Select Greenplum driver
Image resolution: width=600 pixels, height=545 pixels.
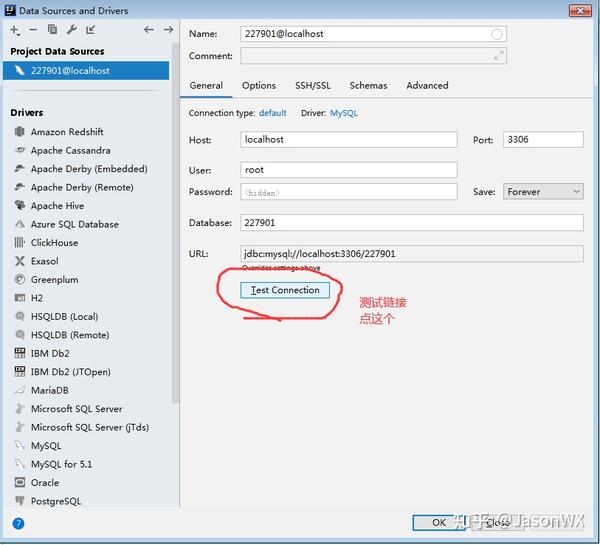(x=54, y=280)
